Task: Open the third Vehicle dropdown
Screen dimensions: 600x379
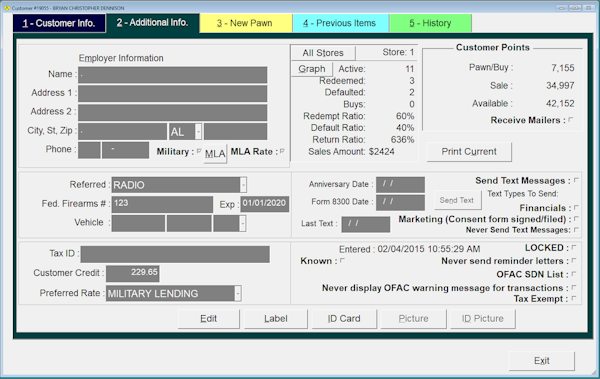Action: click(242, 223)
